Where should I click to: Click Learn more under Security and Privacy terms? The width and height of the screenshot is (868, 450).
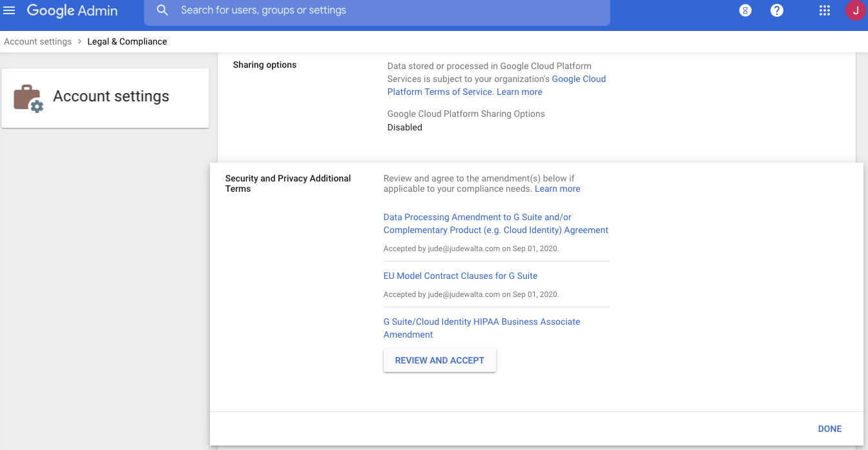point(557,189)
